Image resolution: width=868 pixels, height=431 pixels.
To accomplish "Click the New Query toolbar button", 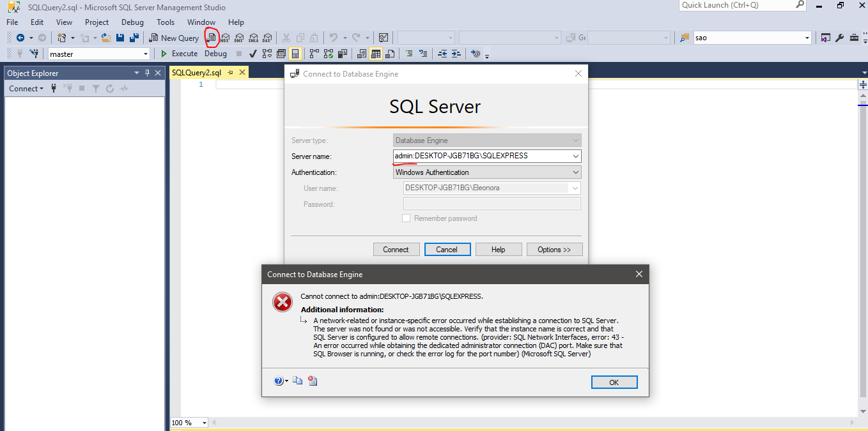I will (174, 38).
